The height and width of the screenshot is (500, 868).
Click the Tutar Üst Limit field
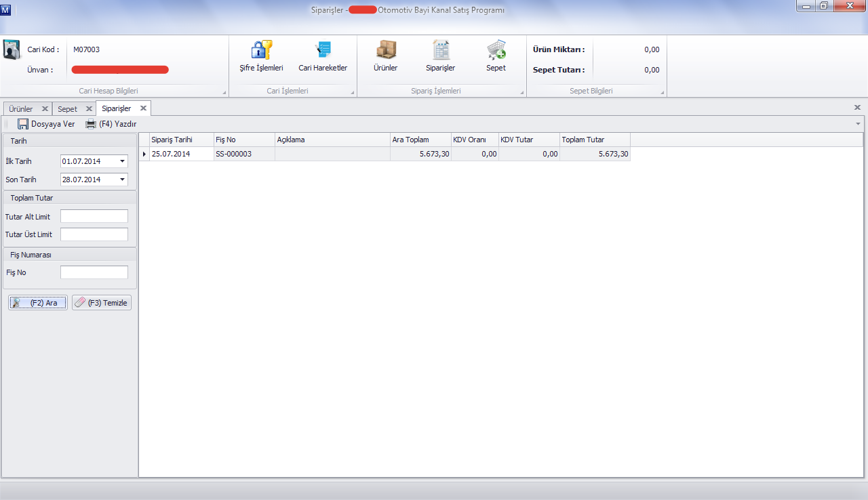94,234
